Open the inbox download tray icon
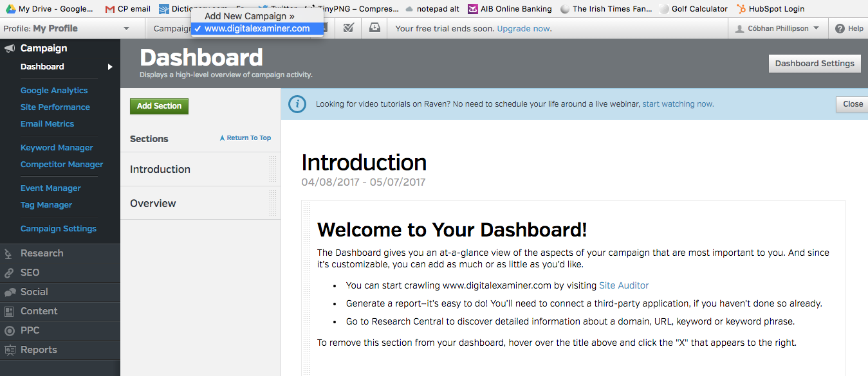868x376 pixels. click(x=374, y=28)
